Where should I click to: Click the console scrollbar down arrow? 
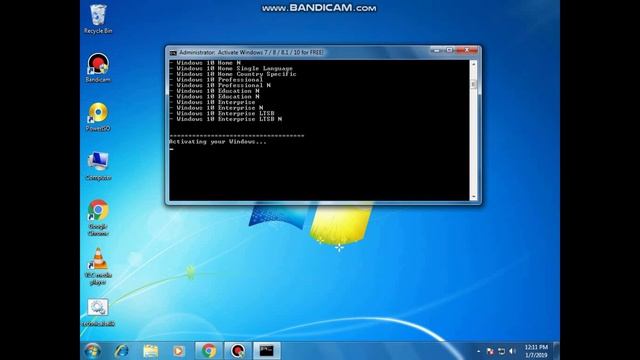473,197
